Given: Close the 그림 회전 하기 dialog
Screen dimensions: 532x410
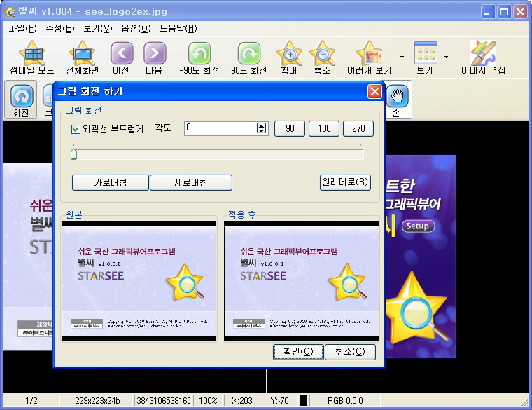Looking at the screenshot, I should coord(374,91).
